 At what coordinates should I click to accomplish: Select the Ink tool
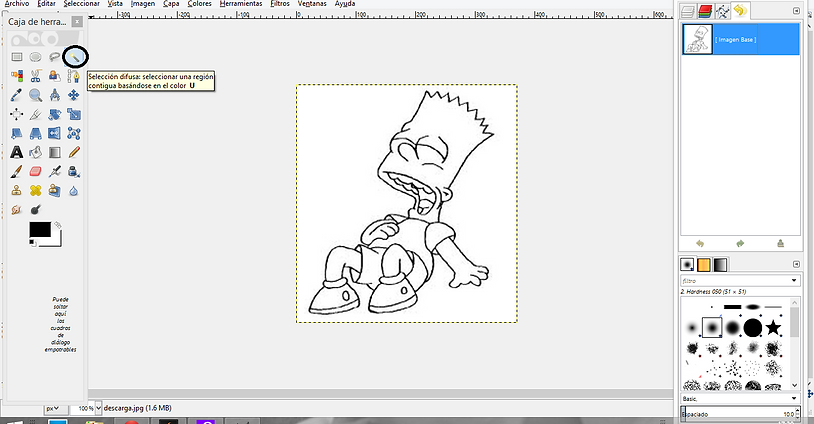click(74, 171)
